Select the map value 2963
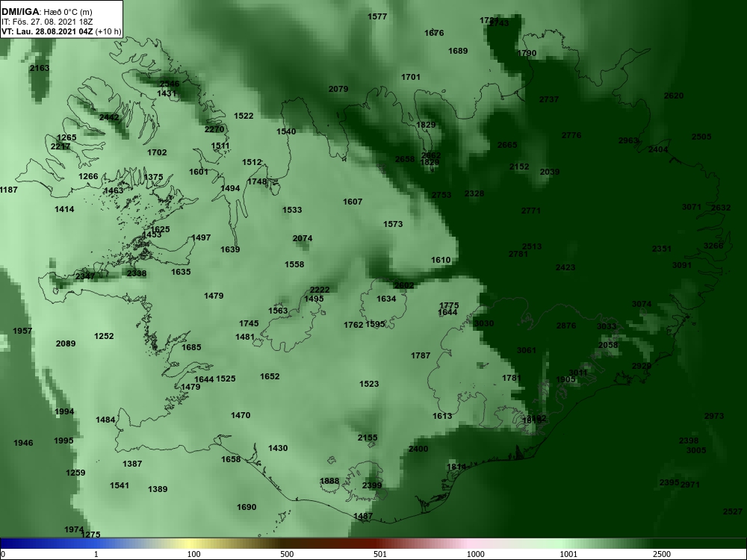The height and width of the screenshot is (560, 747). [x=628, y=140]
